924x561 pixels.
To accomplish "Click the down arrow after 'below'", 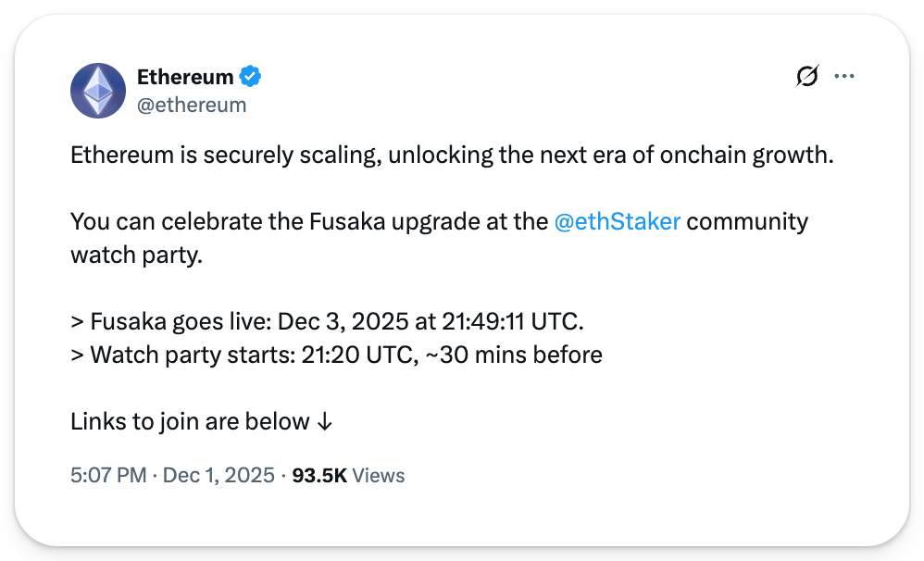I will coord(324,422).
